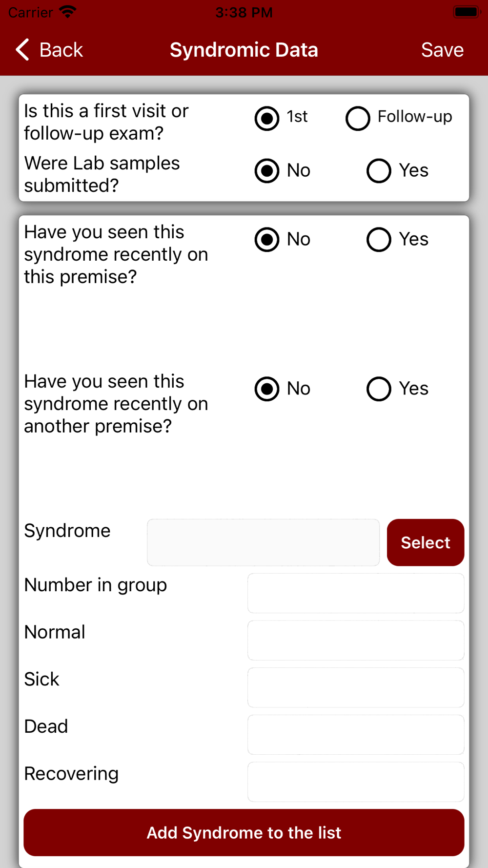Tap the Sick count field

356,687
